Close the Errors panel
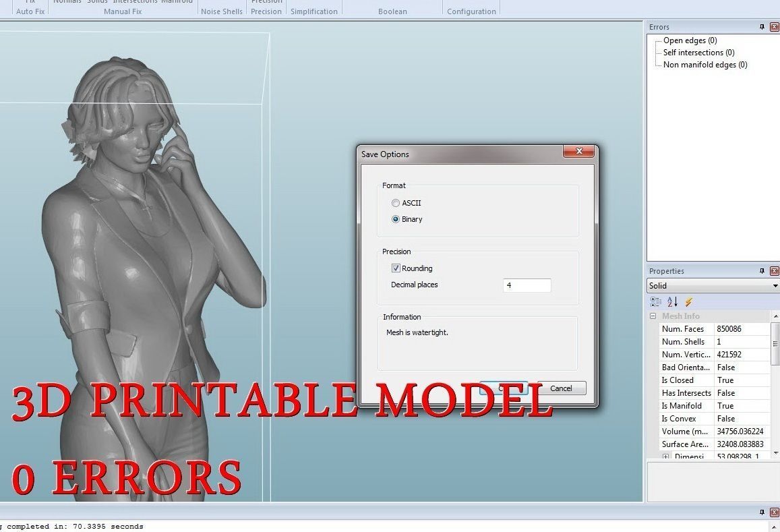 pos(774,27)
